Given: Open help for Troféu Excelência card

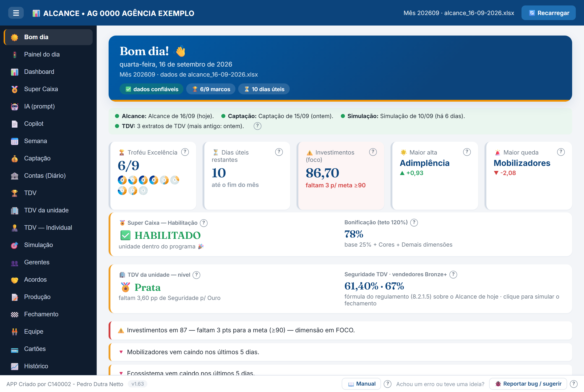Looking at the screenshot, I should (x=185, y=152).
